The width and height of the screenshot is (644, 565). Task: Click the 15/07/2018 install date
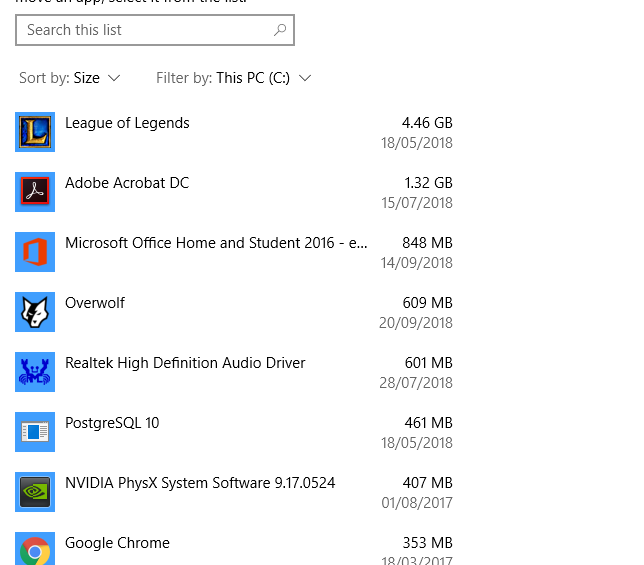click(416, 203)
